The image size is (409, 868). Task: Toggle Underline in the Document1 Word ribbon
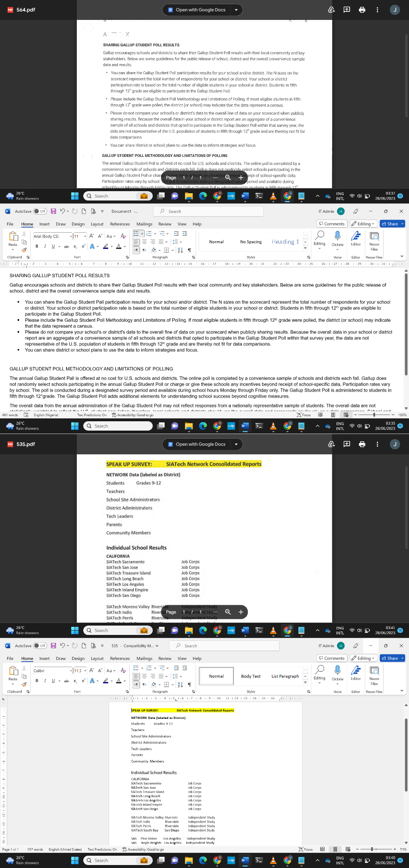tap(53, 247)
